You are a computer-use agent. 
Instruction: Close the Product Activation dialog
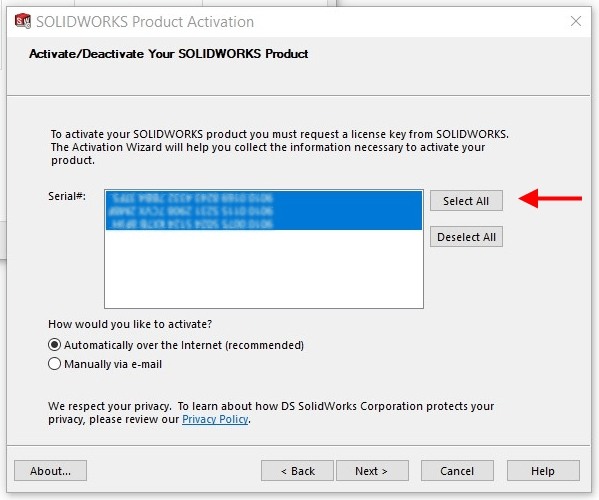[576, 21]
